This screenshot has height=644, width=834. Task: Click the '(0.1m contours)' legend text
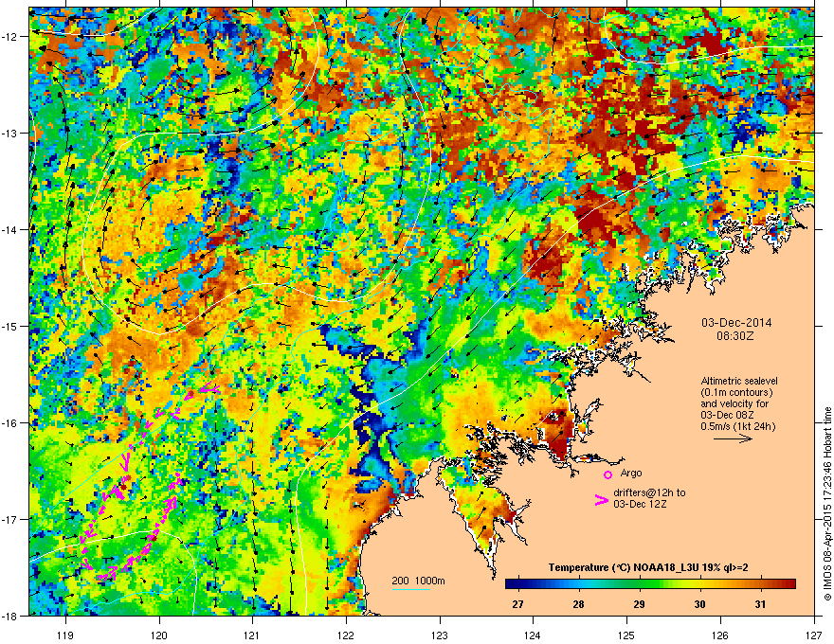pyautogui.click(x=736, y=392)
